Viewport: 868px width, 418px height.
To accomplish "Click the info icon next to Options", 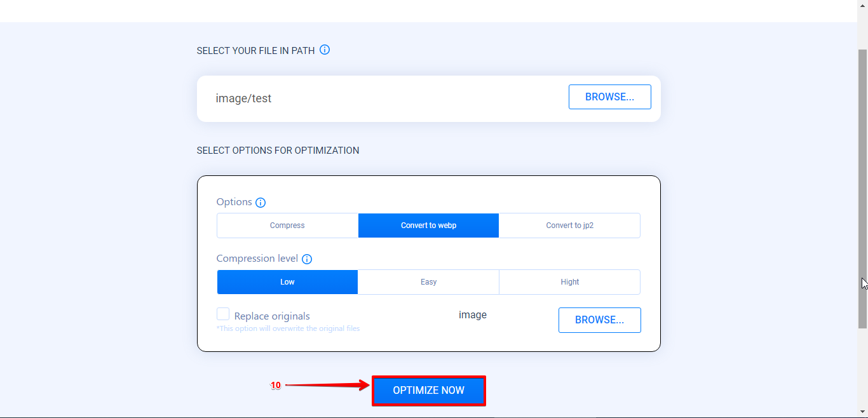I will (261, 203).
